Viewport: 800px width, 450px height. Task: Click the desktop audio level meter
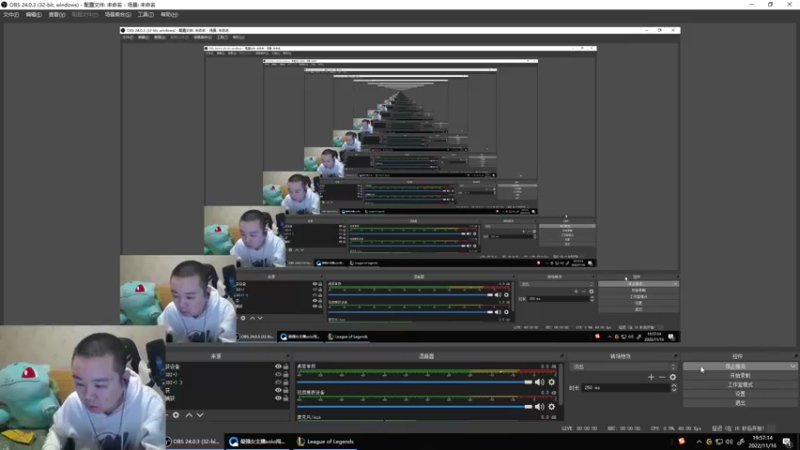coord(426,372)
